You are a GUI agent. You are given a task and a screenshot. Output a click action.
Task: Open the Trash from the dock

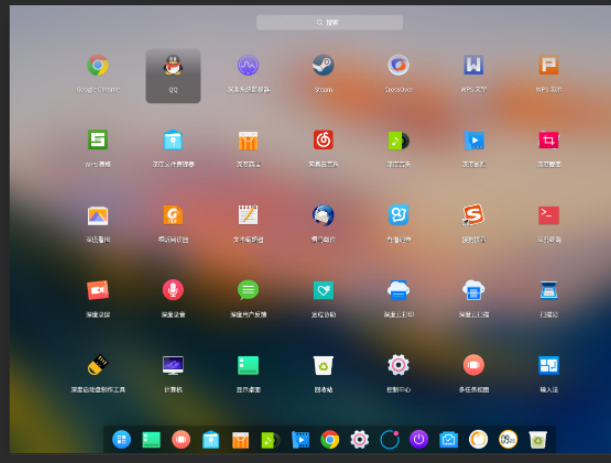[538, 440]
